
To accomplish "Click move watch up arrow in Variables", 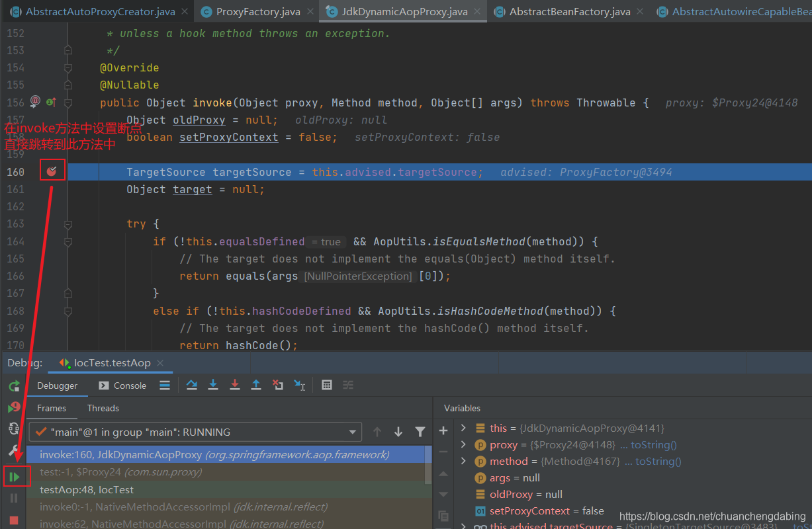I will (x=443, y=473).
